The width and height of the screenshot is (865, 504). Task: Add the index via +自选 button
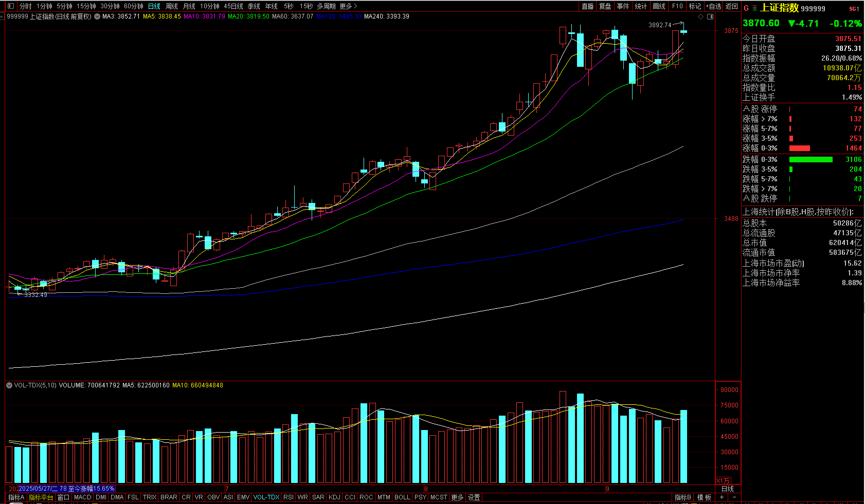713,6
